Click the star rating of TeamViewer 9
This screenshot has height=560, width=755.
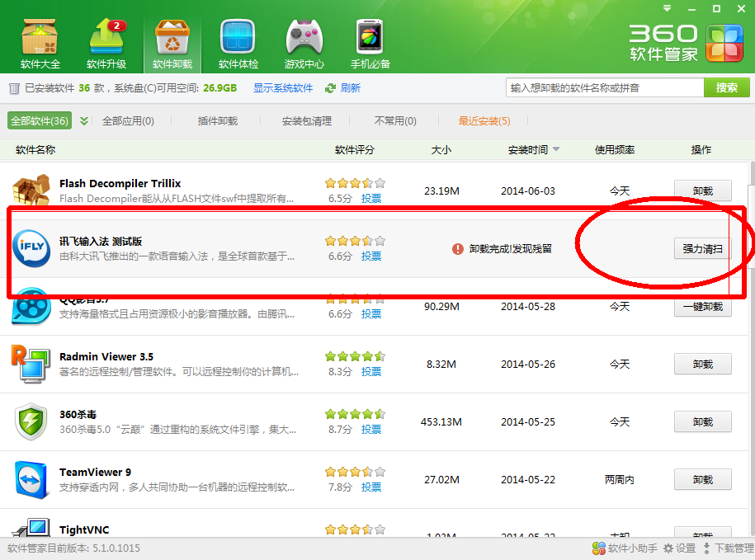point(356,472)
